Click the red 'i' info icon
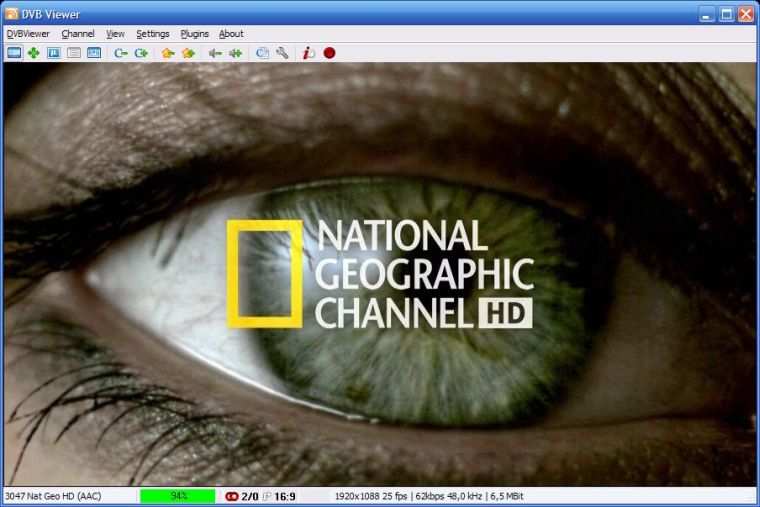 coord(309,53)
